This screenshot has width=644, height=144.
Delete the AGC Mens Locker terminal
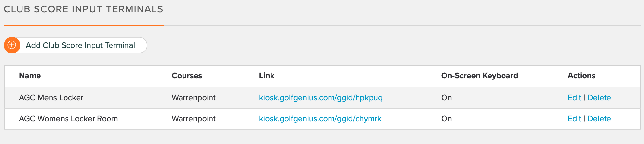coord(599,98)
